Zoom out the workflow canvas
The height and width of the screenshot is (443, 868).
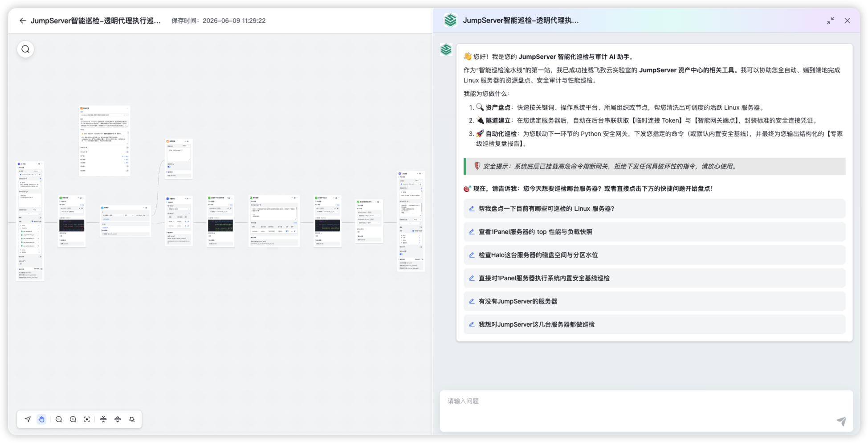(x=59, y=419)
